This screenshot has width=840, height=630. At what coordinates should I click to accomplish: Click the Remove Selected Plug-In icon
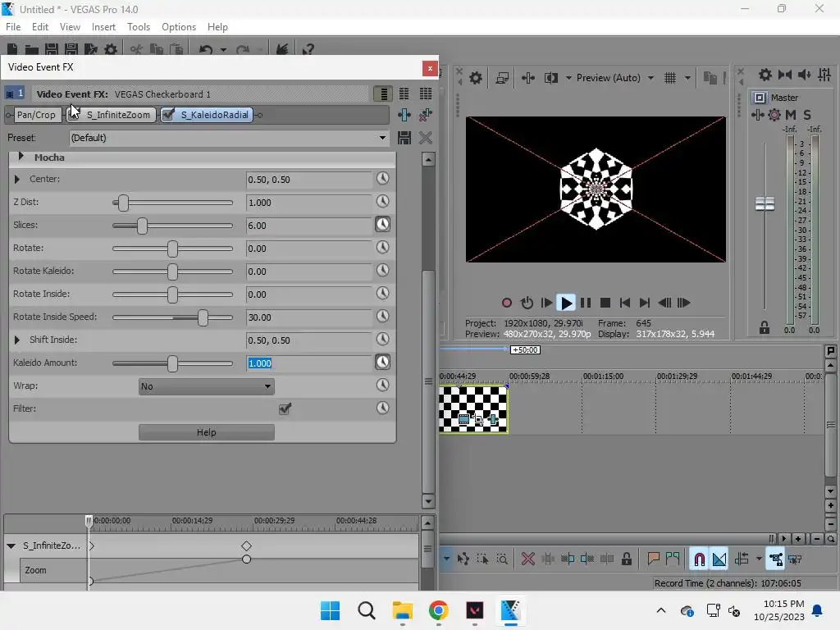(426, 115)
